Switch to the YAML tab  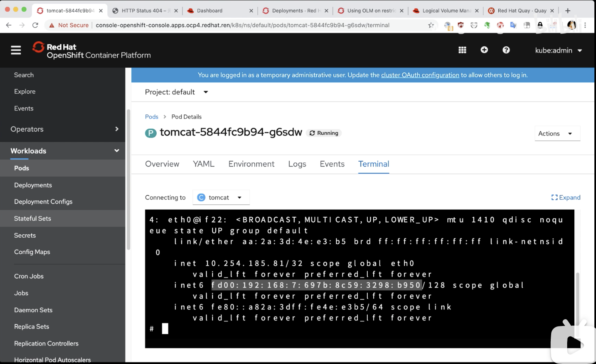point(203,164)
